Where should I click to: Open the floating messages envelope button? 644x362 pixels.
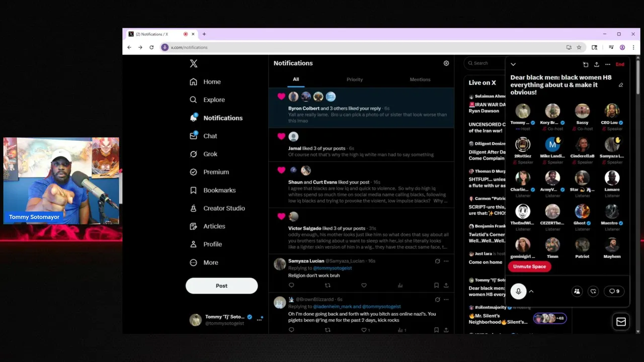click(621, 322)
